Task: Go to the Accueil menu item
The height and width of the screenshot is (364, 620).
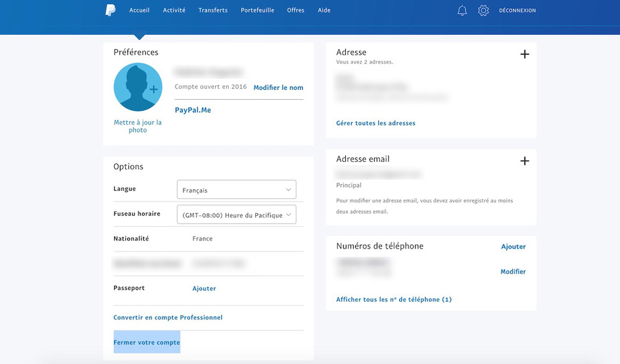Action: (x=139, y=11)
